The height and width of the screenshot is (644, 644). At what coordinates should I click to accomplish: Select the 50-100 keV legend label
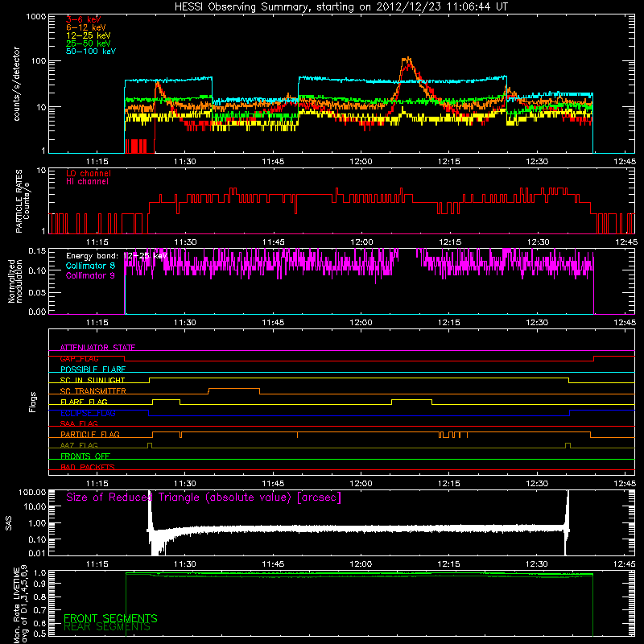pos(90,52)
